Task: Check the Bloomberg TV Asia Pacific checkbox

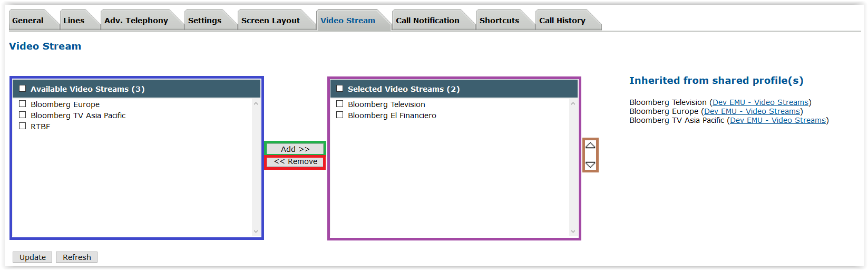Action: 23,115
